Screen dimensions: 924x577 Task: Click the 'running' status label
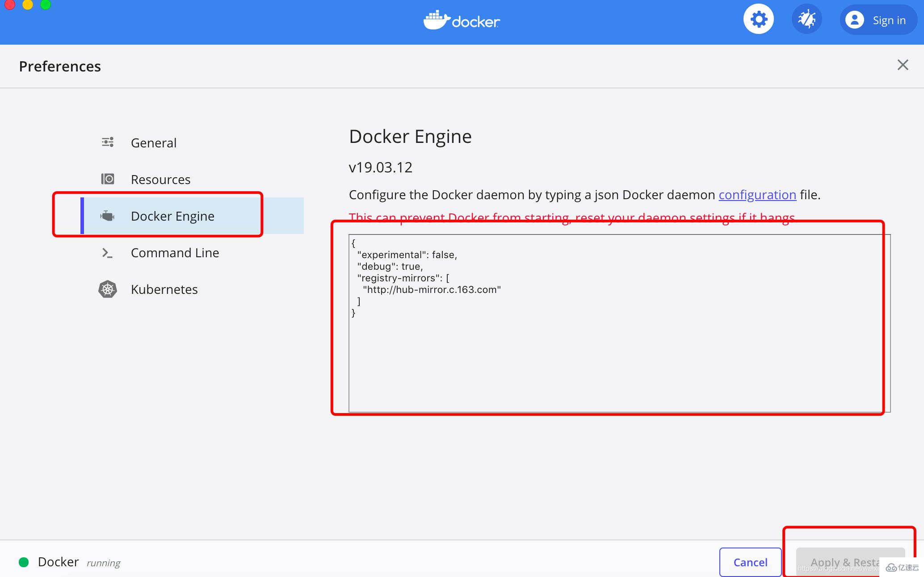103,563
